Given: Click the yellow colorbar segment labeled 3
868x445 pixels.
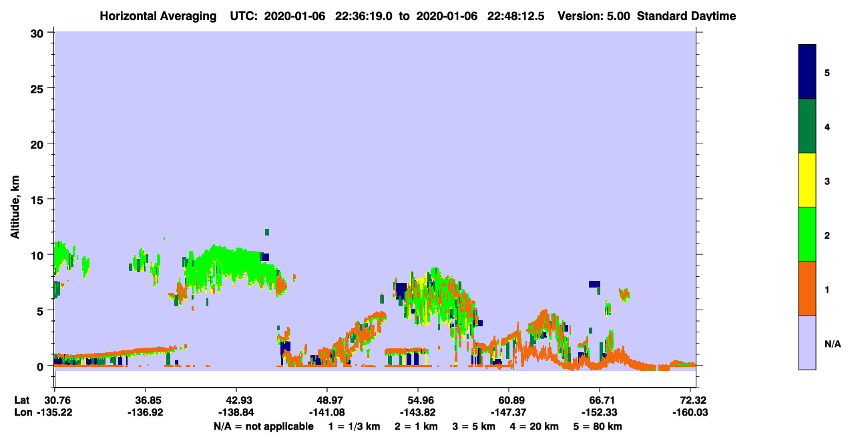Looking at the screenshot, I should (807, 180).
